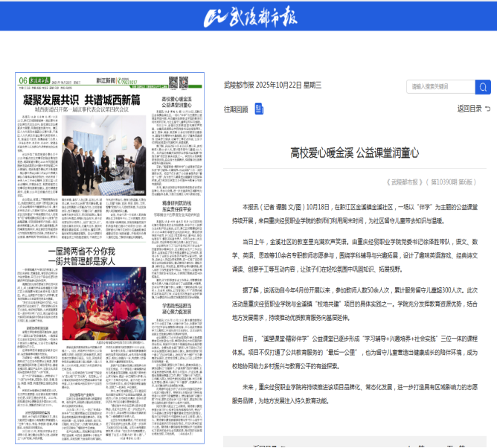Click the blue magnifier search button
Screen dimensions: 497x448
(x=483, y=87)
